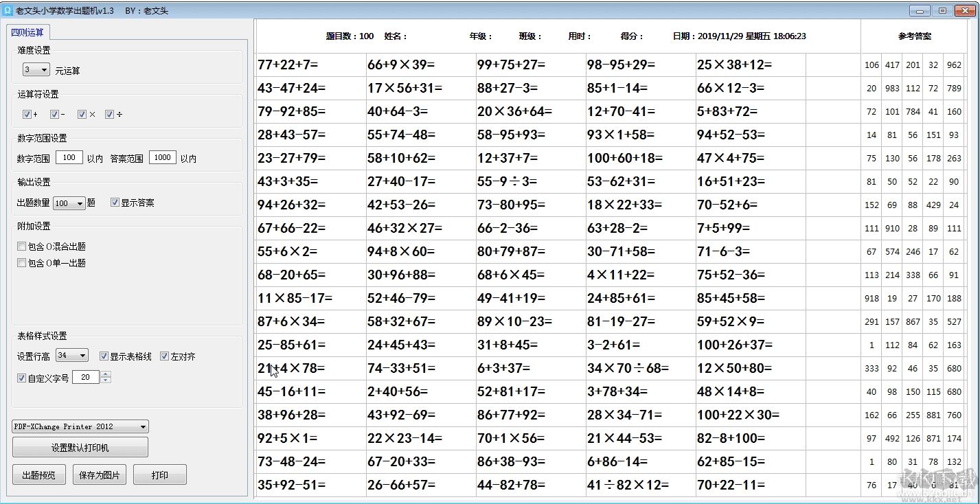Click the 参考答案 column header

pyautogui.click(x=915, y=36)
